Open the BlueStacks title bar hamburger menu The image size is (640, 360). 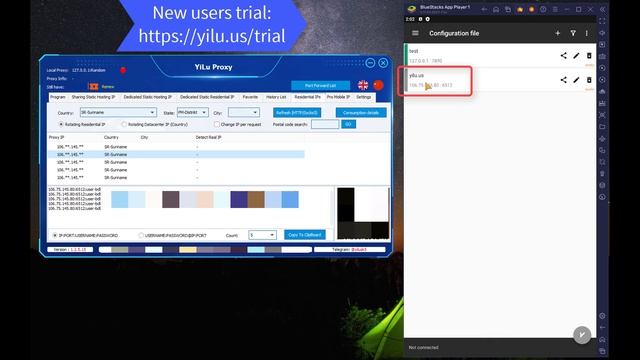pos(555,9)
